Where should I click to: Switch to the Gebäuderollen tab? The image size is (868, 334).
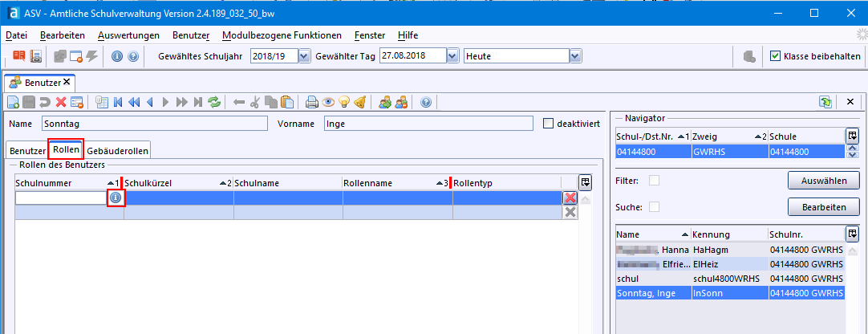pos(118,151)
